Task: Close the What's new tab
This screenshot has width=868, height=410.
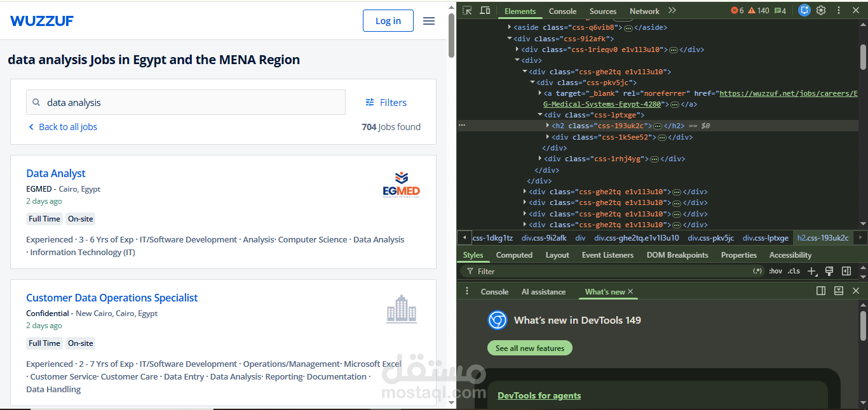Action: click(x=630, y=291)
